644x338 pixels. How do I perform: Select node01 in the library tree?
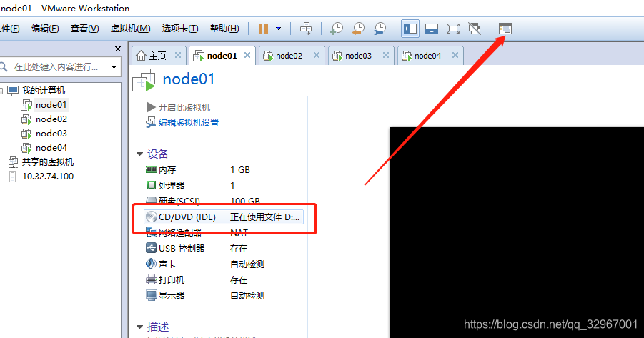[51, 105]
